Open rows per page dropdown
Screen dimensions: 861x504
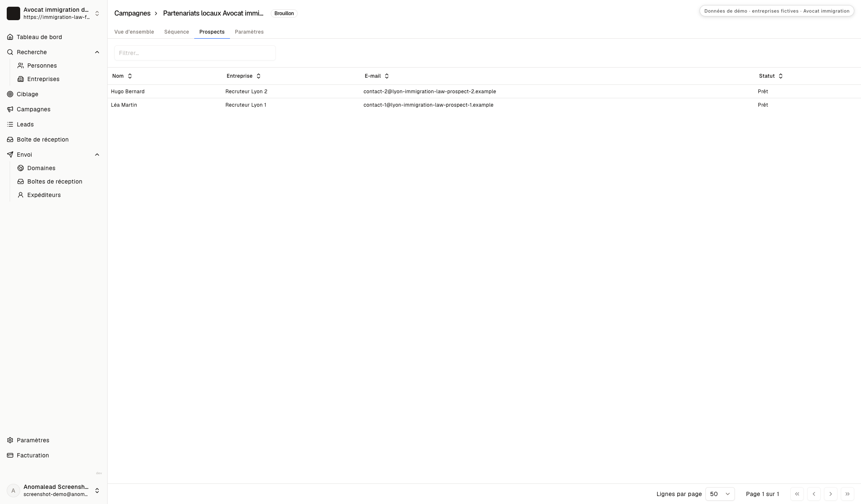(x=720, y=494)
